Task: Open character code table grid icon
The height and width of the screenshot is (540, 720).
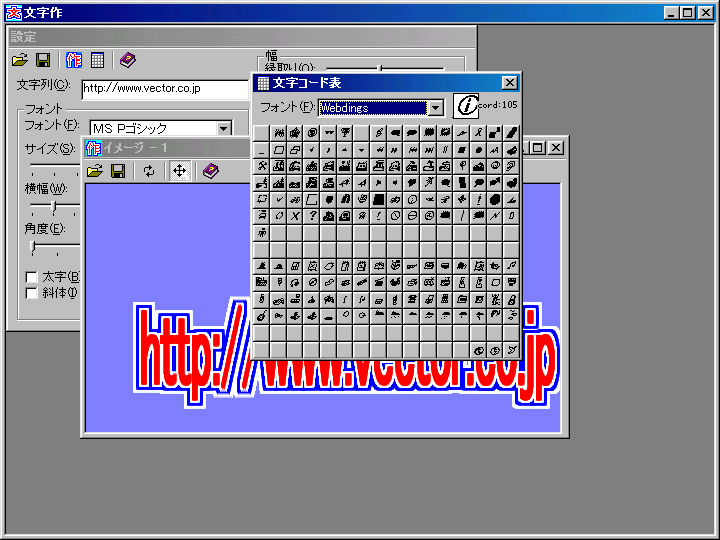Action: pyautogui.click(x=97, y=60)
